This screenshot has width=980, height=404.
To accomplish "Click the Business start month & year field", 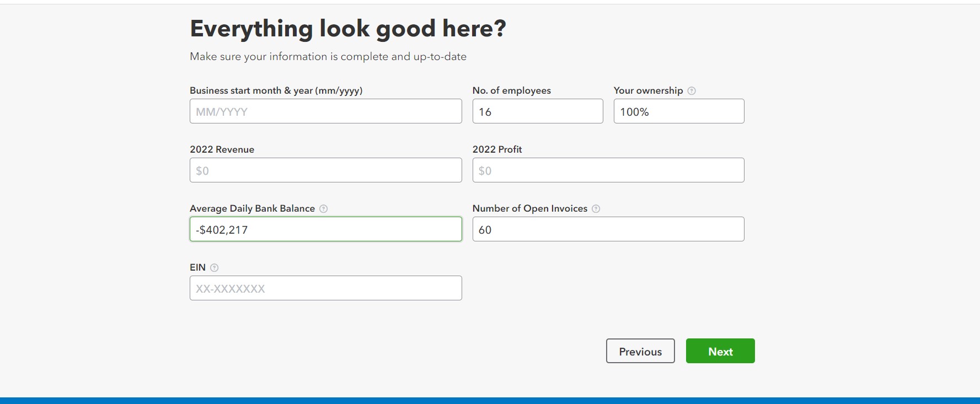I will (x=325, y=111).
